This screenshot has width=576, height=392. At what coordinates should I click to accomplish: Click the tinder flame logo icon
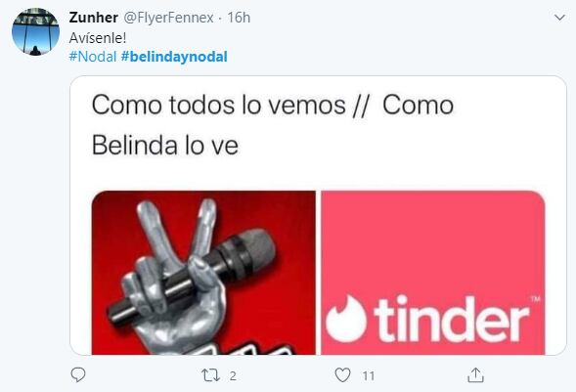click(x=345, y=319)
